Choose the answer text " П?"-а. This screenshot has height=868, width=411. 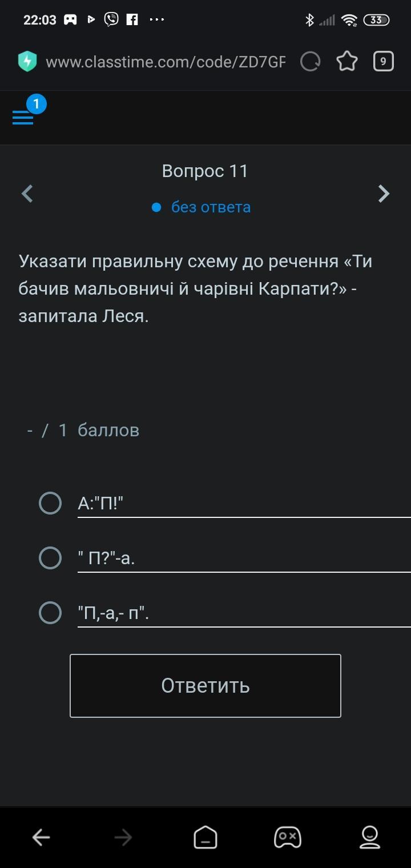[x=106, y=558]
